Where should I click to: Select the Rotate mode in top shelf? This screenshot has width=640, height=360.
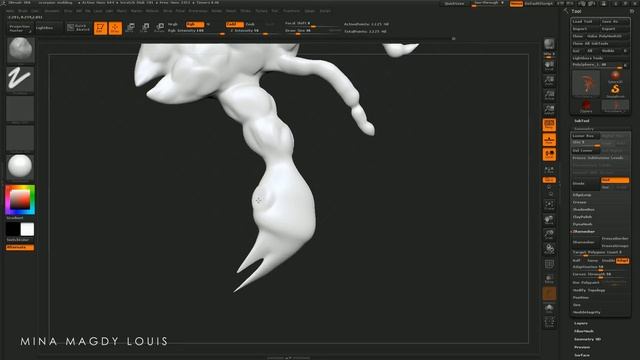pos(160,28)
